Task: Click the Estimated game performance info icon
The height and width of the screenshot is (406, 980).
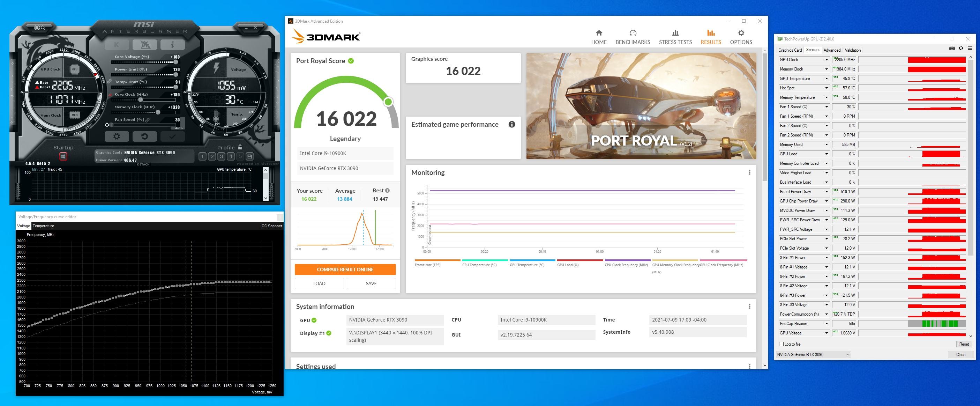Action: tap(512, 124)
